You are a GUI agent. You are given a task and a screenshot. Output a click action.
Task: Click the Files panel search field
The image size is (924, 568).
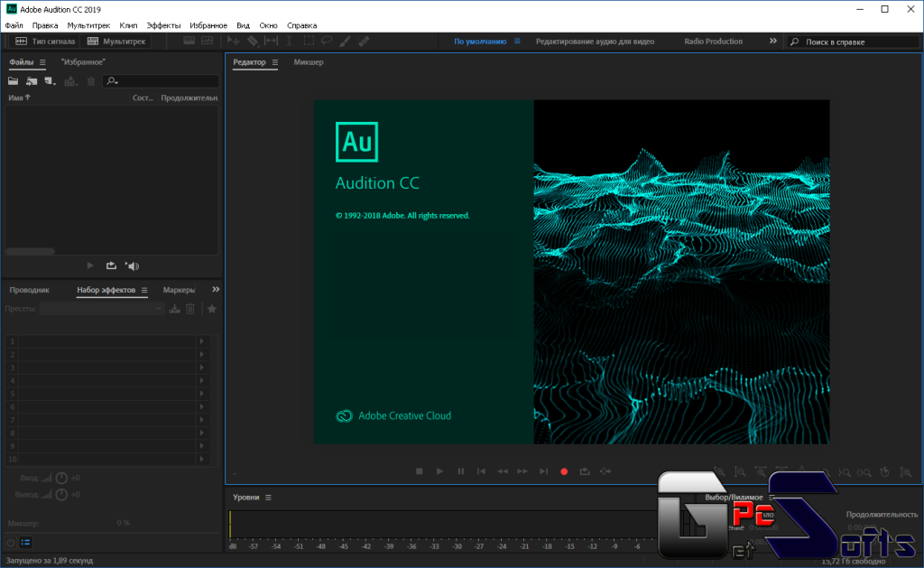pyautogui.click(x=162, y=80)
